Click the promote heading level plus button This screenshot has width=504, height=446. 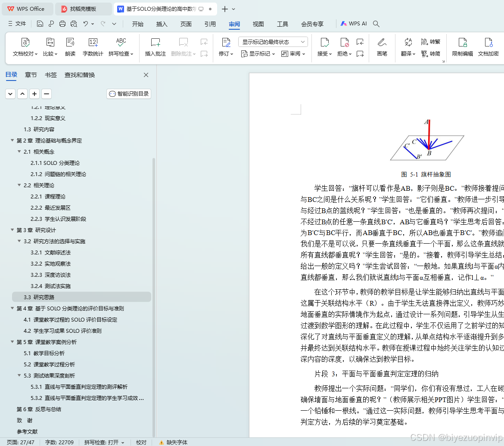(x=34, y=94)
